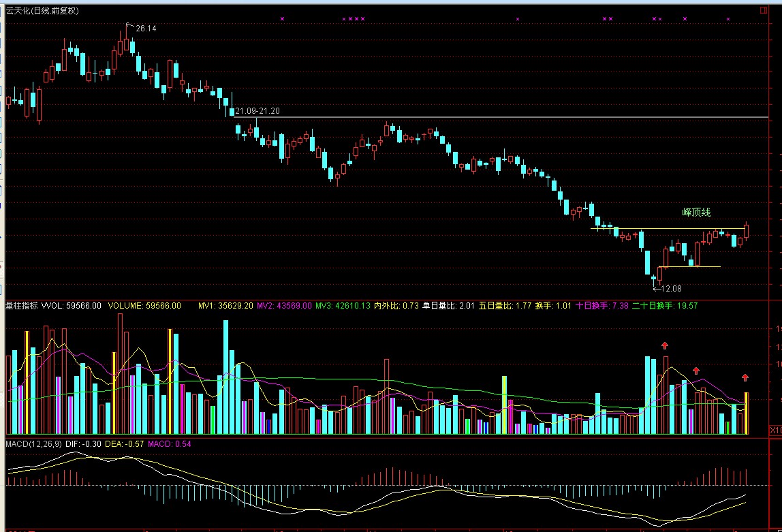
Task: Click the leftmost purple x marker at top
Action: (282, 19)
